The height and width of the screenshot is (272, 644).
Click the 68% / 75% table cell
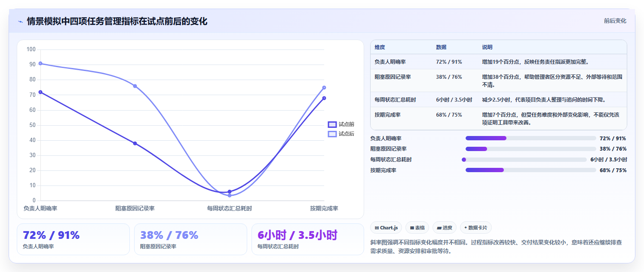[449, 115]
